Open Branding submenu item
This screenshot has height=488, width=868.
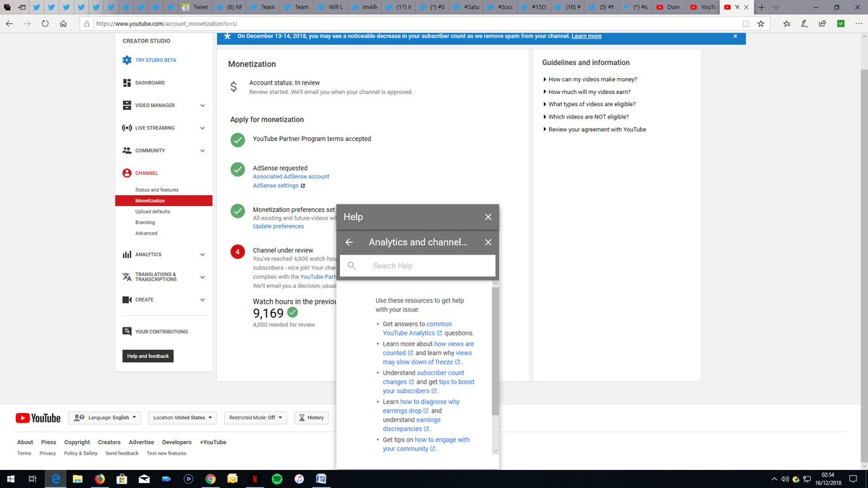coord(145,223)
